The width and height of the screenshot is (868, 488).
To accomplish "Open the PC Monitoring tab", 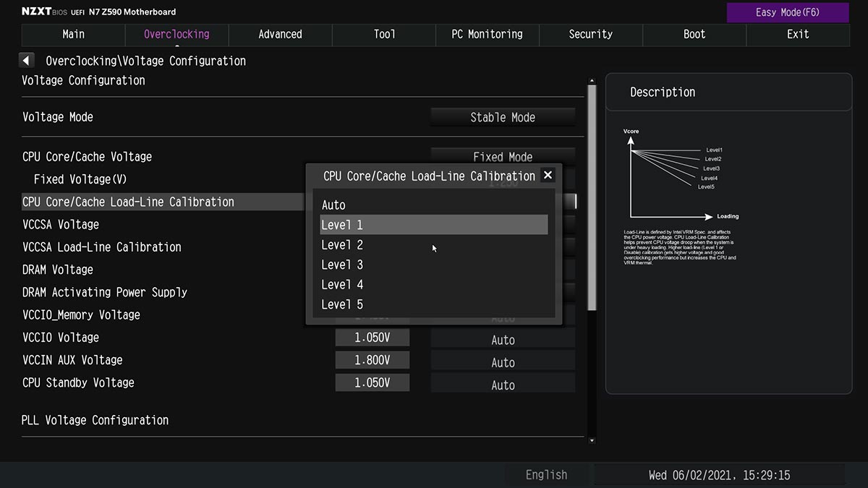I will coord(488,34).
